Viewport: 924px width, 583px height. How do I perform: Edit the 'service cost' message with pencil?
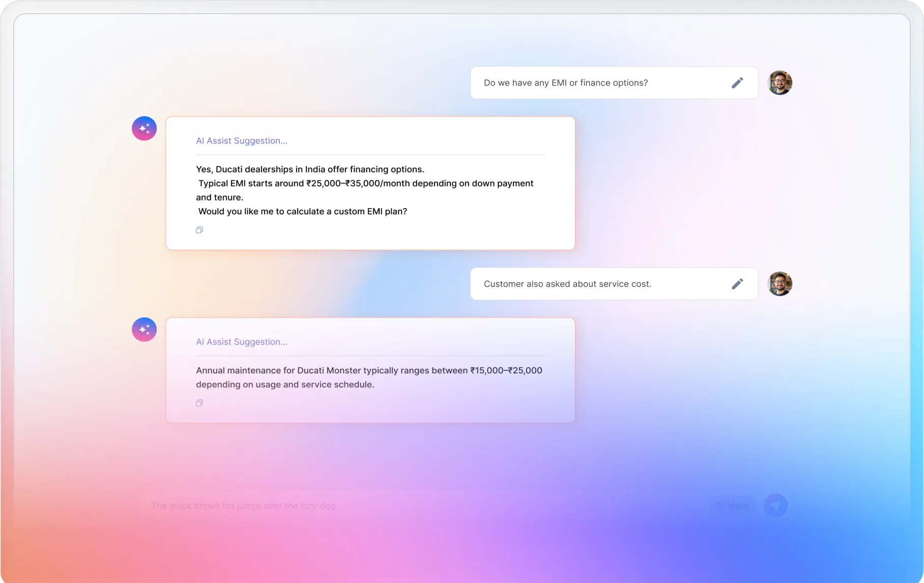737,284
